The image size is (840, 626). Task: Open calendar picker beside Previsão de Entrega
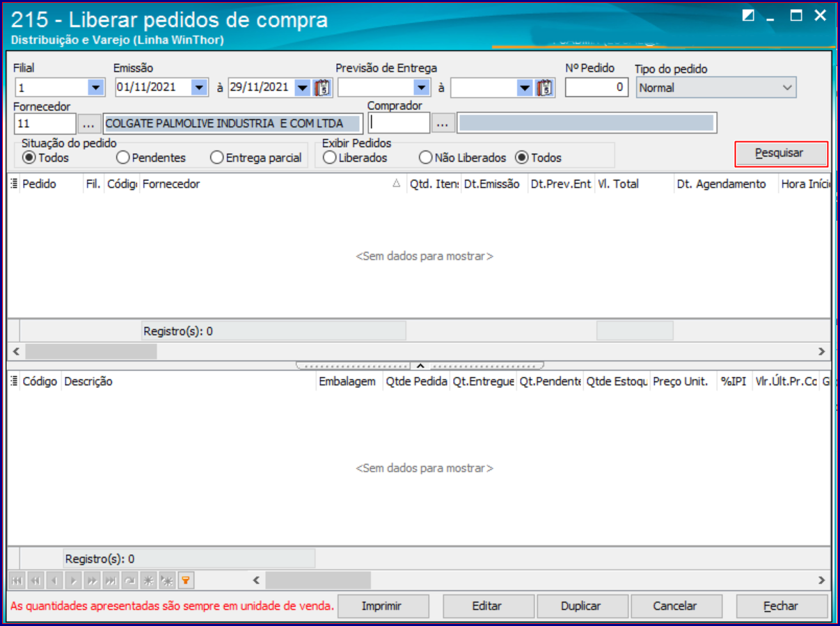tap(545, 88)
